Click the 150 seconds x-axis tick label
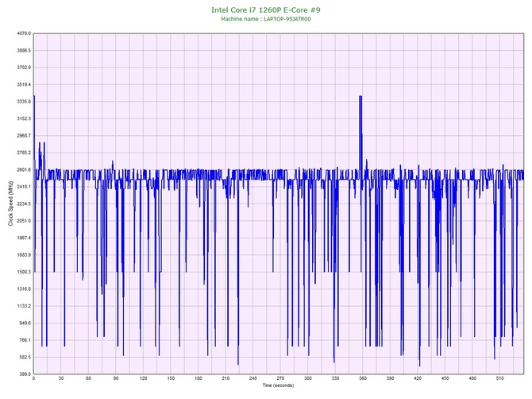Screen dimensions: 532x399 (x=171, y=378)
